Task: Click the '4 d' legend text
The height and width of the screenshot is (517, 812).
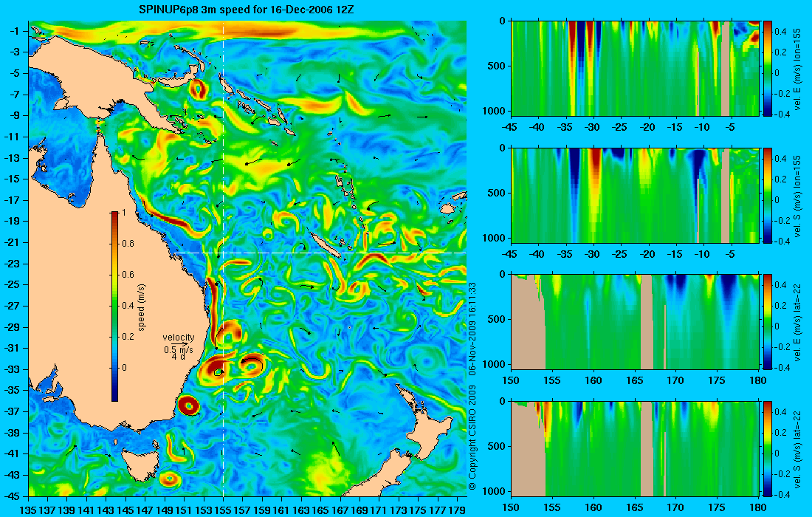Action: 178,357
